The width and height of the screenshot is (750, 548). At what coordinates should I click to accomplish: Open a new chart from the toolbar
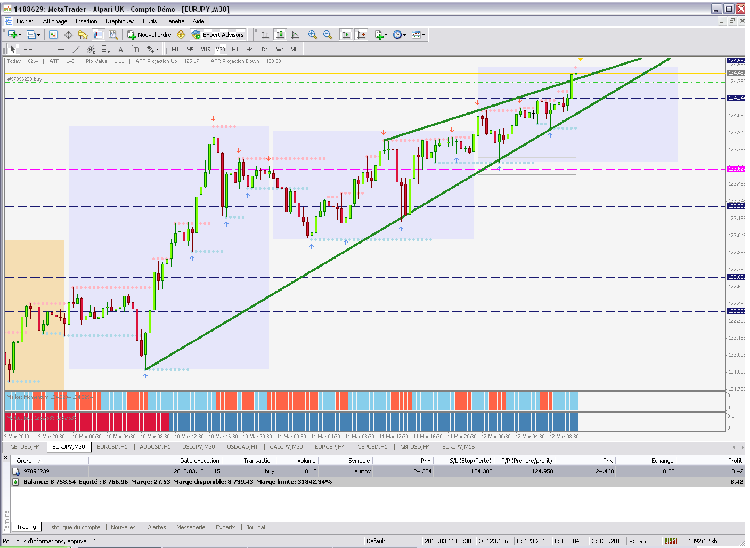coord(12,34)
